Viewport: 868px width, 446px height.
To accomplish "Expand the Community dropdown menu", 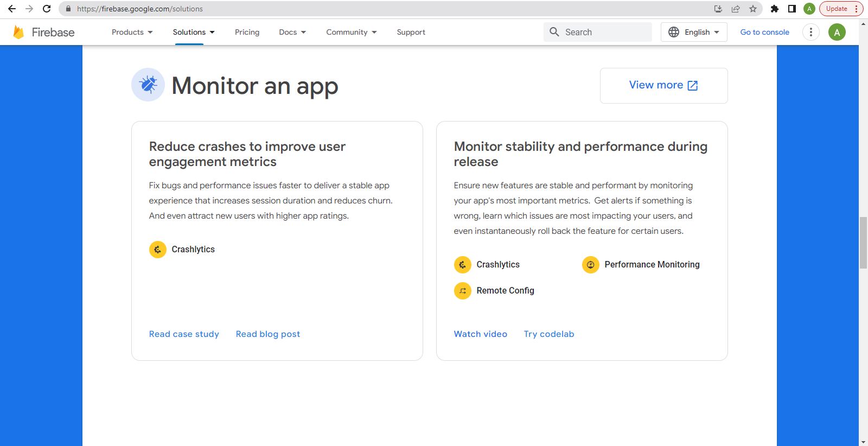I will coord(351,32).
